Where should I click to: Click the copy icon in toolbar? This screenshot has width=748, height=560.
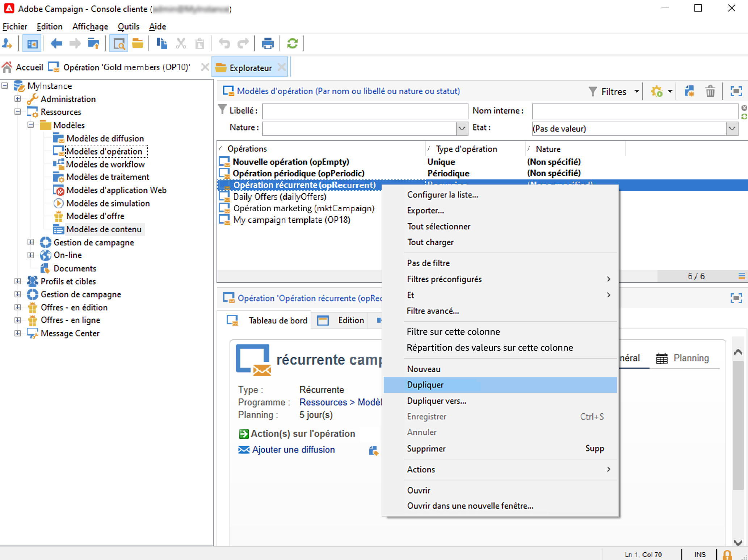pos(162,44)
